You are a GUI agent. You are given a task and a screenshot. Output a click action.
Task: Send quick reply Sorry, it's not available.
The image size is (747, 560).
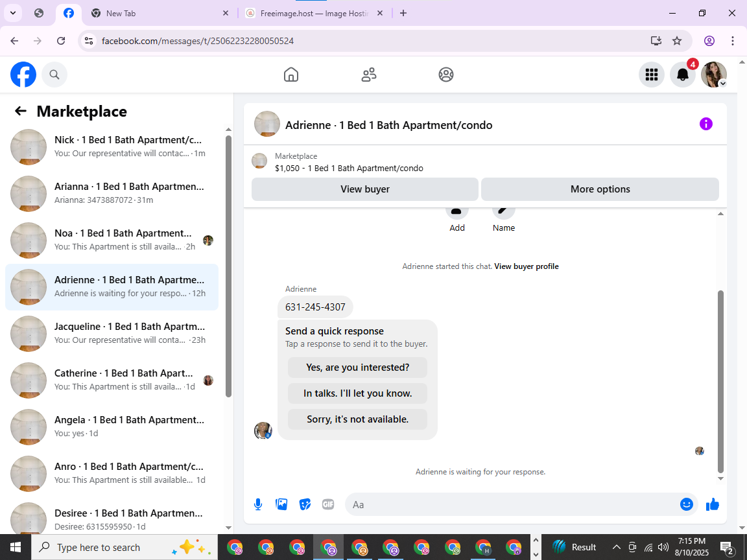click(x=357, y=419)
